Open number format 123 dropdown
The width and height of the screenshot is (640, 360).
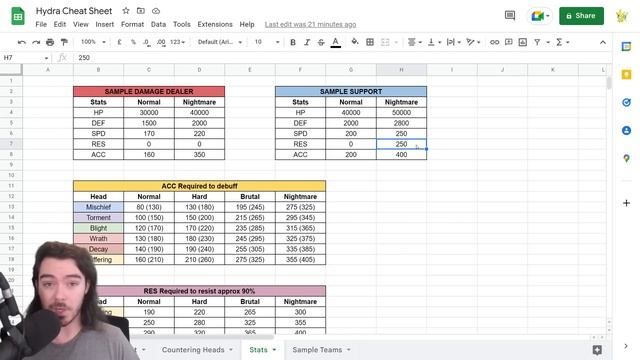(178, 42)
